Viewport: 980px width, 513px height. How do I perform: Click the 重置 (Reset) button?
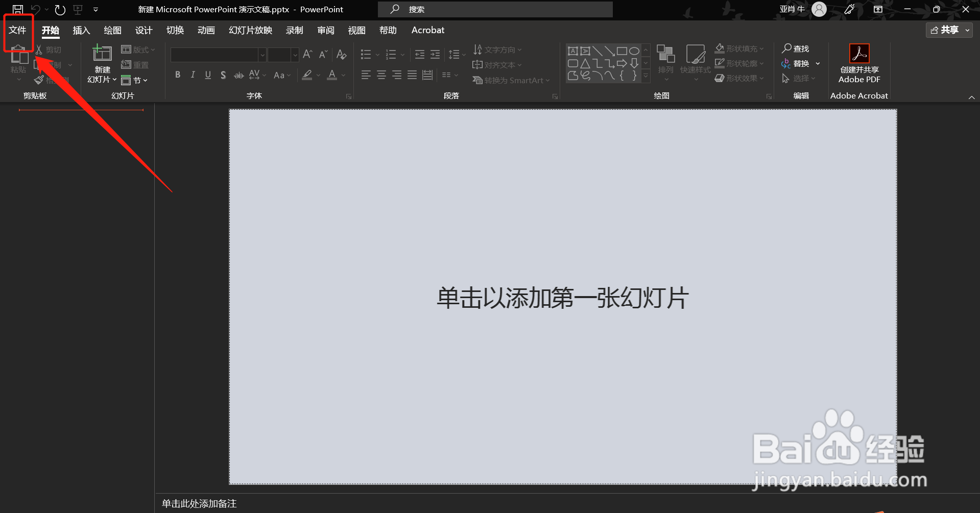[x=135, y=65]
